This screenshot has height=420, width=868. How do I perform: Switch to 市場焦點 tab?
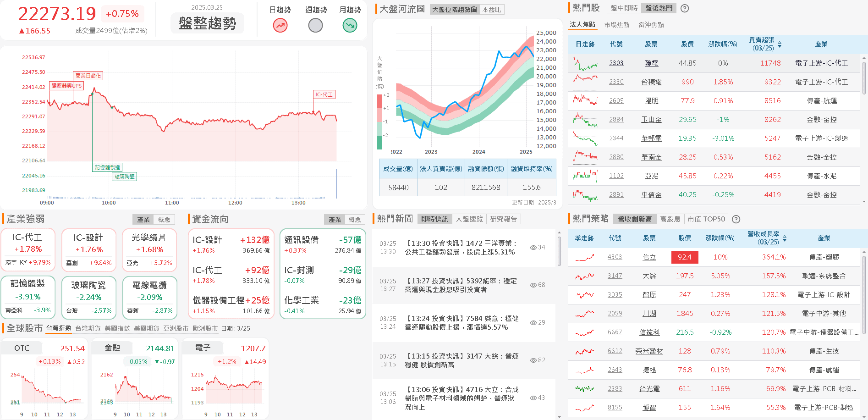pos(616,25)
